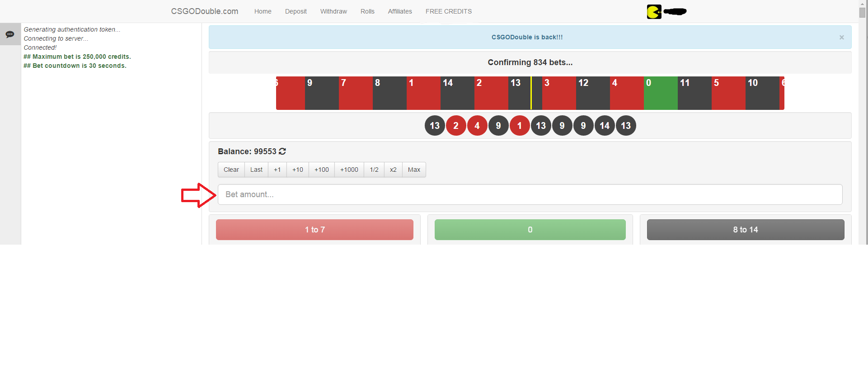Click the wheel tile numbered 5

pos(728,93)
